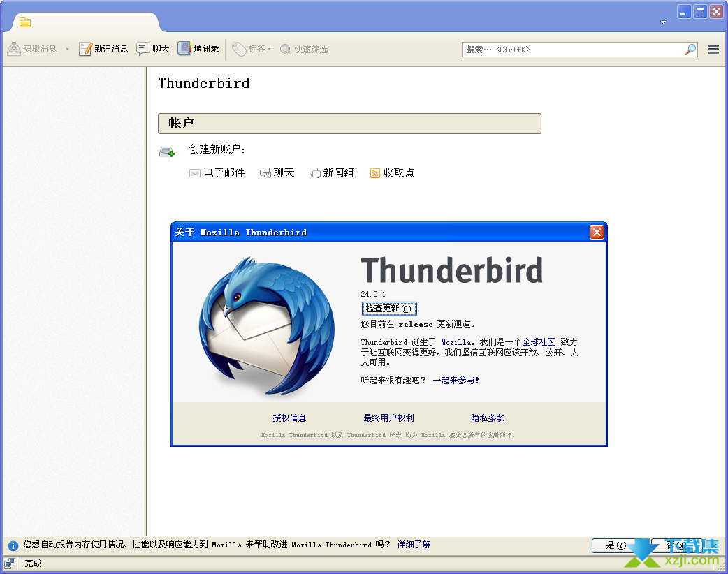
Task: Open the Mozilla link in About dialog
Action: tap(456, 342)
